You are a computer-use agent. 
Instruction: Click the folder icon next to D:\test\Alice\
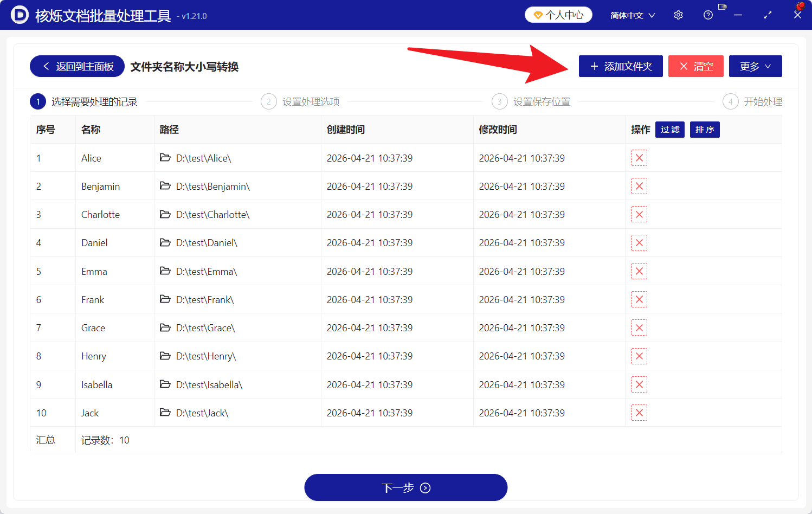pos(165,158)
